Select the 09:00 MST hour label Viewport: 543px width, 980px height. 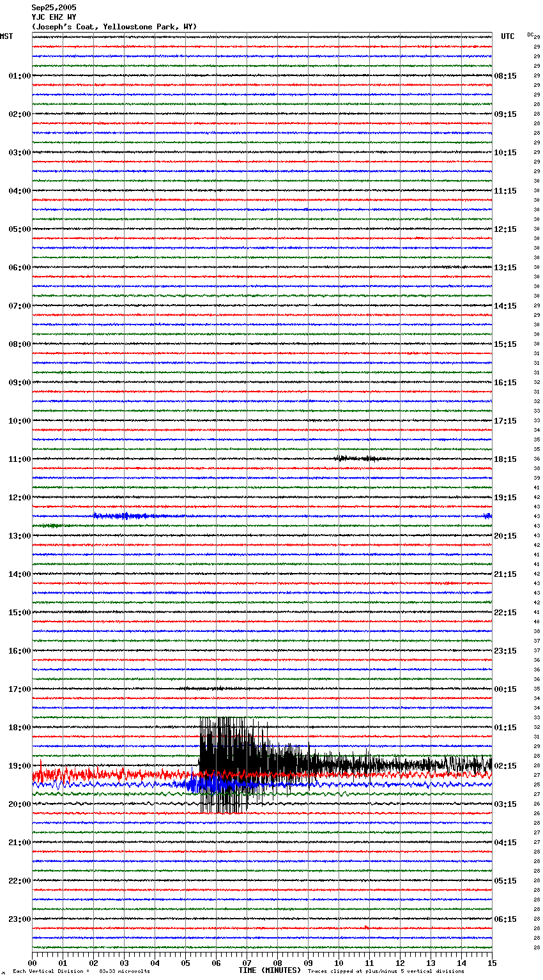[20, 383]
